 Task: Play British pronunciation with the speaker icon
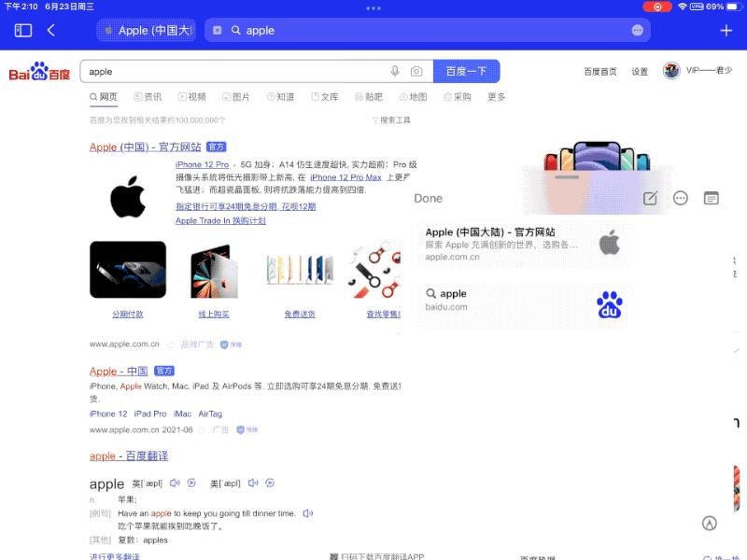(x=176, y=484)
